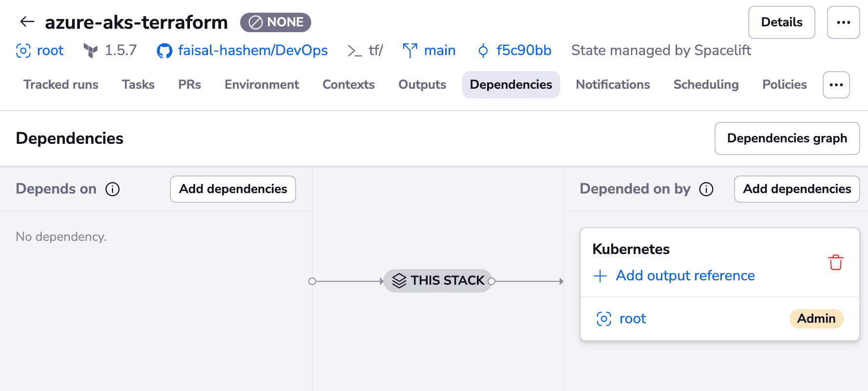The image size is (868, 391).
Task: Click the root space icon in header
Action: pos(23,51)
